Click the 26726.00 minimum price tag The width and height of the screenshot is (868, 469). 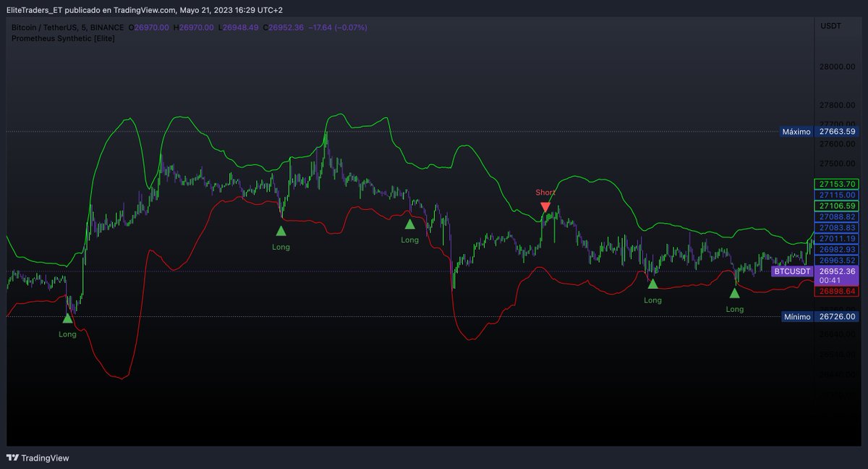[838, 316]
